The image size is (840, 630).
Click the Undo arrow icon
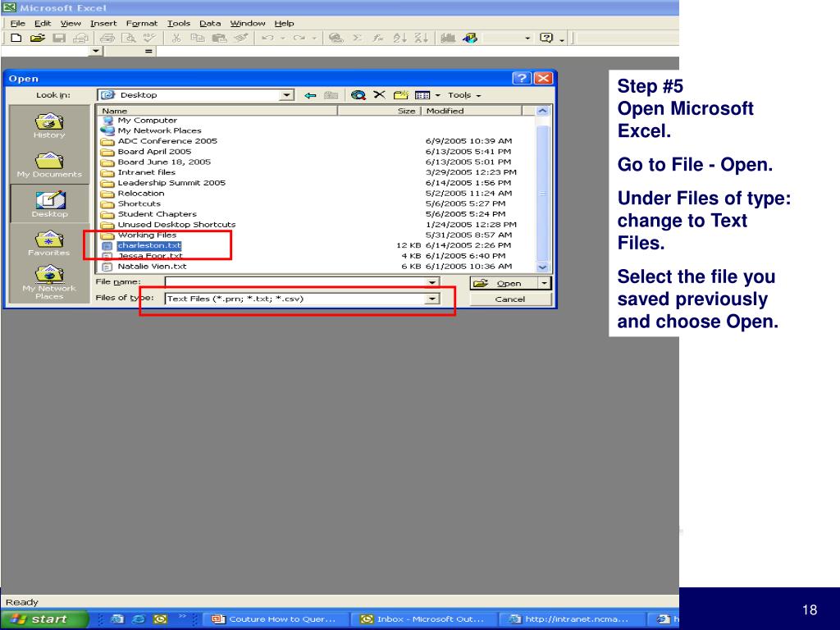[268, 38]
